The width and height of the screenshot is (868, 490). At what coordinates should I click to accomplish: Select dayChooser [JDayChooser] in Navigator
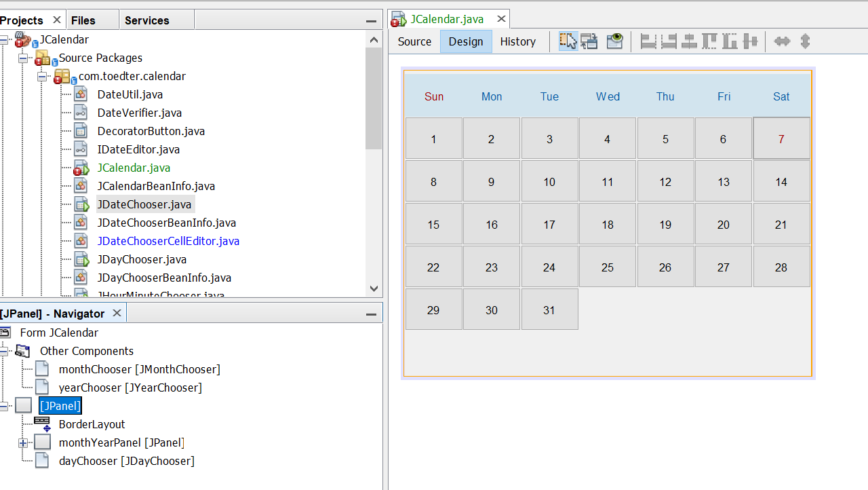(x=127, y=461)
